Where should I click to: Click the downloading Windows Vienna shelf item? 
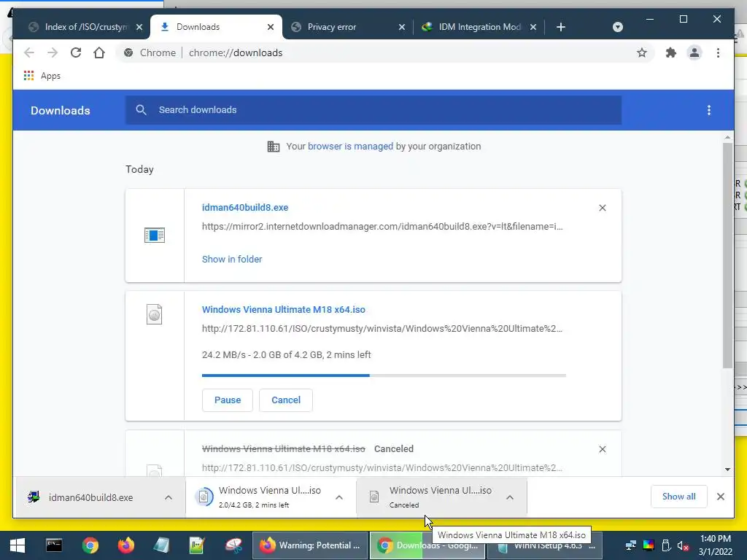(x=261, y=497)
